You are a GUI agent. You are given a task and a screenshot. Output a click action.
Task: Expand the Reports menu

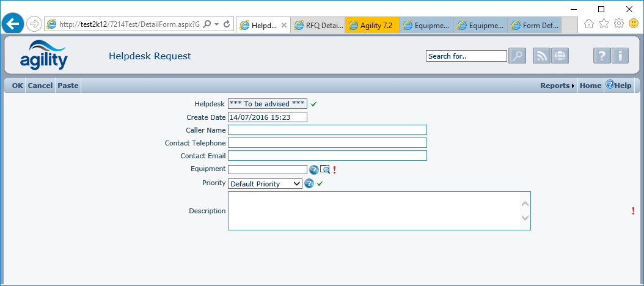(557, 86)
